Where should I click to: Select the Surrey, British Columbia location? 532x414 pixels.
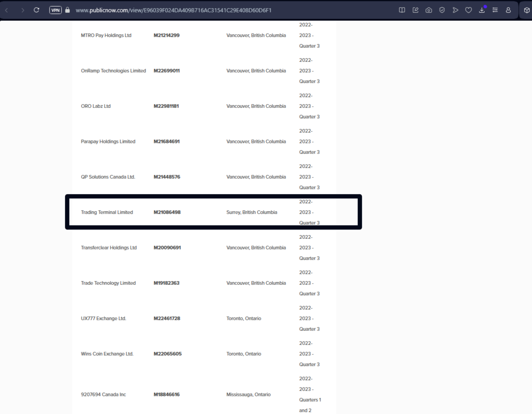coord(252,212)
